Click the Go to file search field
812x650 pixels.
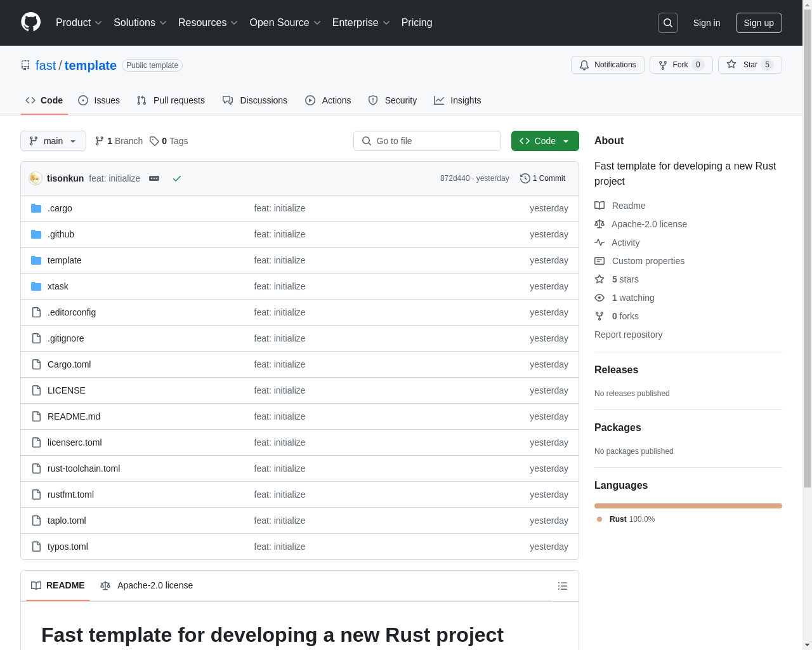427,141
